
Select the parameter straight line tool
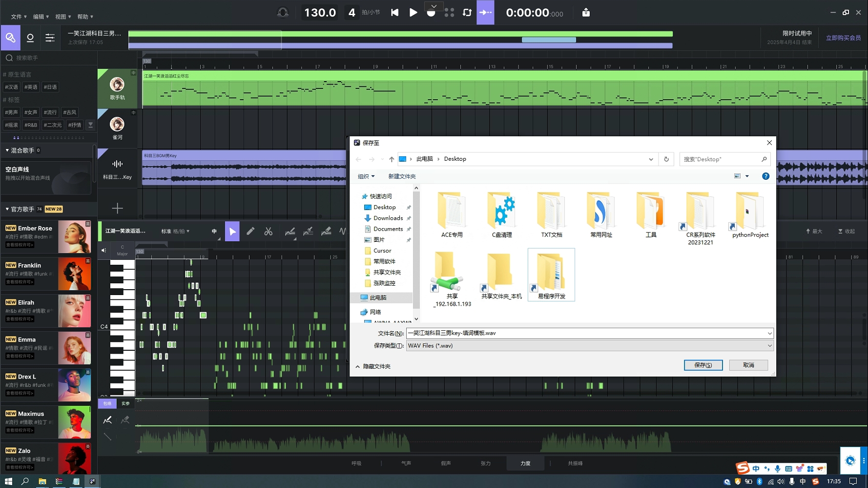(107, 437)
